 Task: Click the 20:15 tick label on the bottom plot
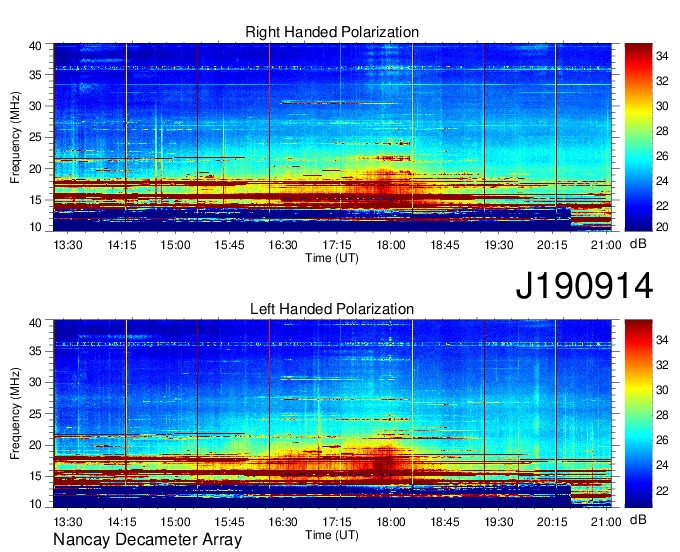(x=552, y=522)
